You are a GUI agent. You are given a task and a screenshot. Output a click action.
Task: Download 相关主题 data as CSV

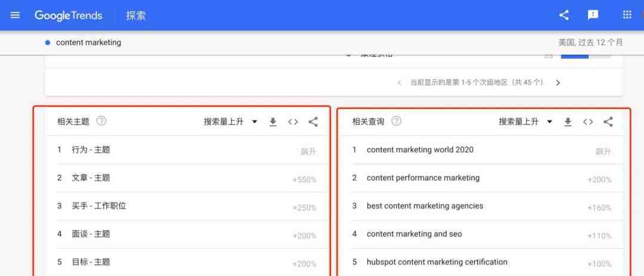[x=273, y=122]
